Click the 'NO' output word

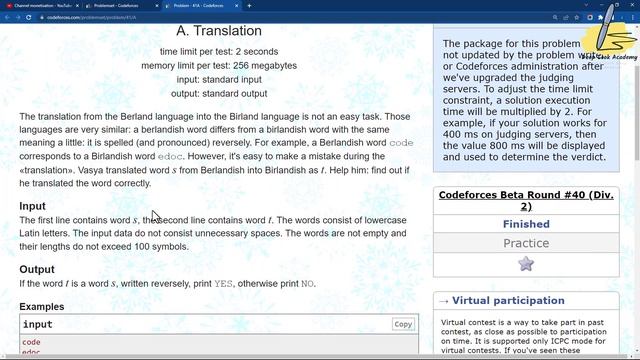(307, 284)
